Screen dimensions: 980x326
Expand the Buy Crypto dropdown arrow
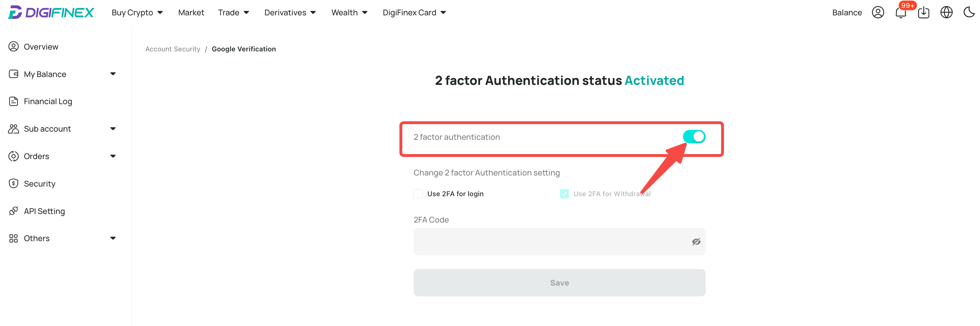[160, 12]
